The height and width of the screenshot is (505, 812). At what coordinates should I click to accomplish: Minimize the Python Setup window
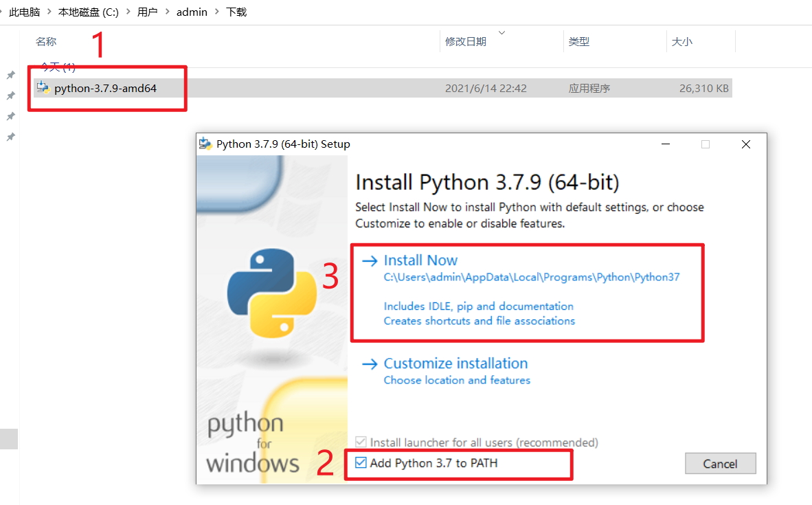[666, 144]
